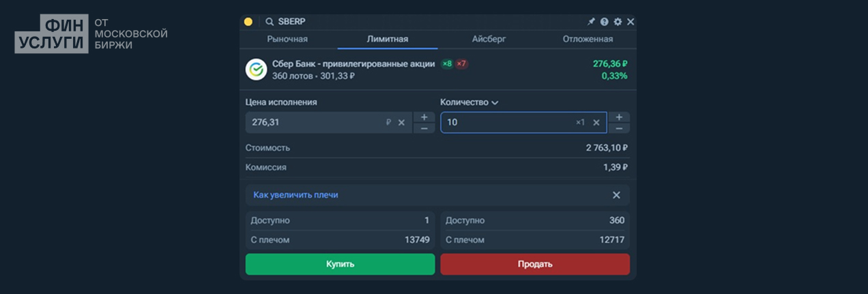Switch to the Рыночная tab
This screenshot has height=294, width=868.
click(x=287, y=39)
